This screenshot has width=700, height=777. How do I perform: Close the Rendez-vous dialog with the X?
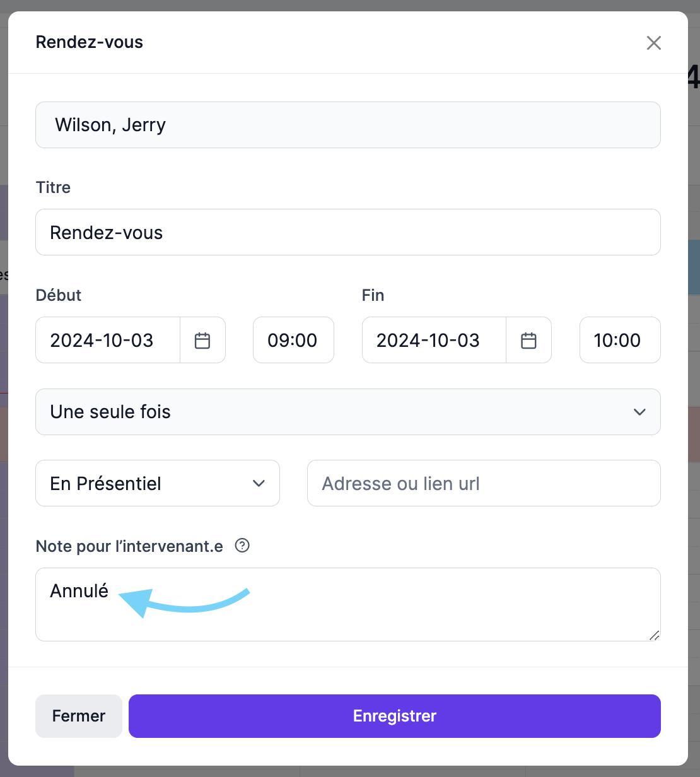[654, 43]
